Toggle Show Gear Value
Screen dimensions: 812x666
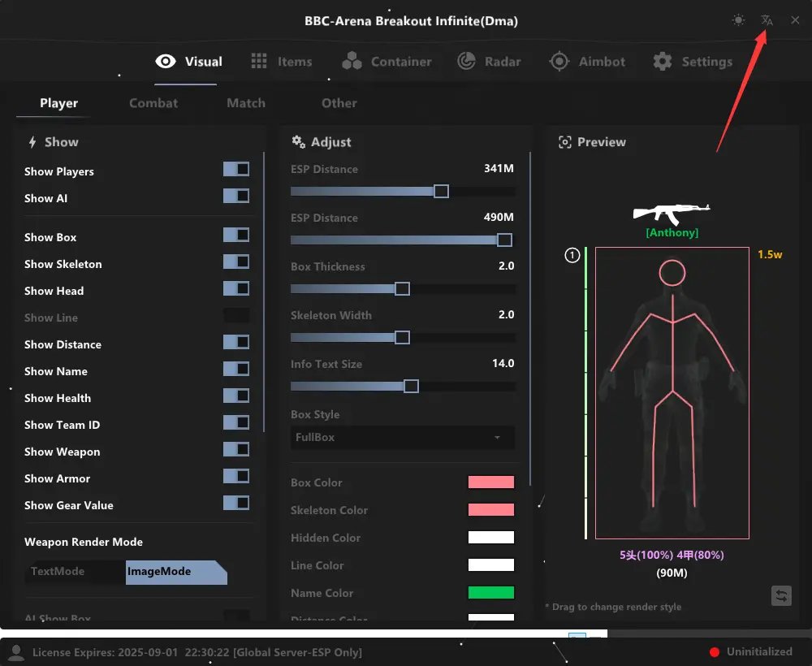click(x=235, y=503)
